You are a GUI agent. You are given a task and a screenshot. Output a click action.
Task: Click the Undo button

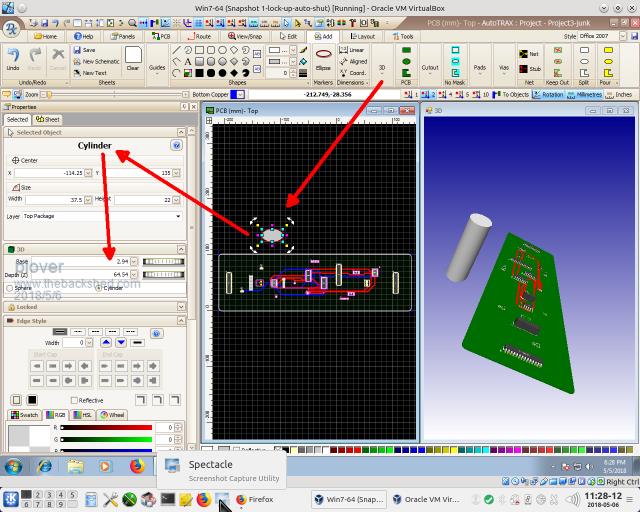point(13,62)
